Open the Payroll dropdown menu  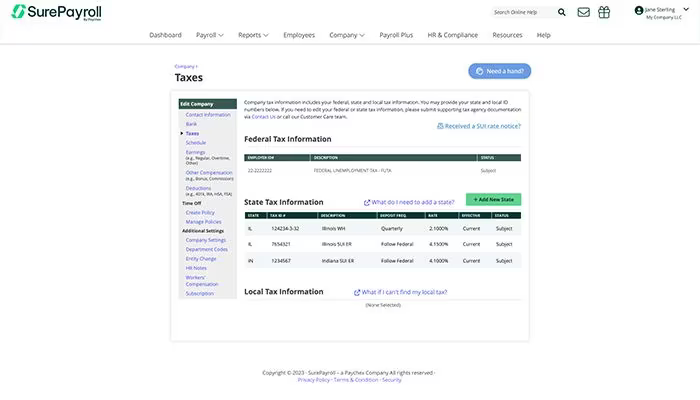point(210,35)
